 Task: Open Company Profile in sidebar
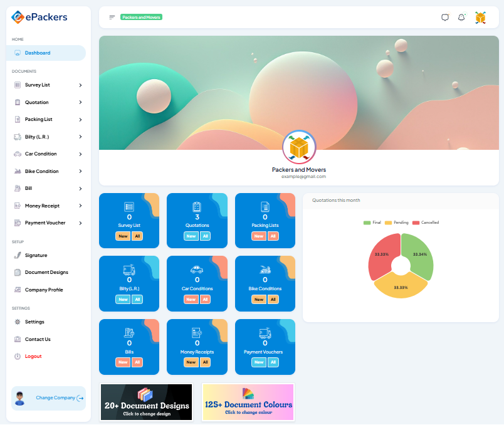click(x=43, y=290)
